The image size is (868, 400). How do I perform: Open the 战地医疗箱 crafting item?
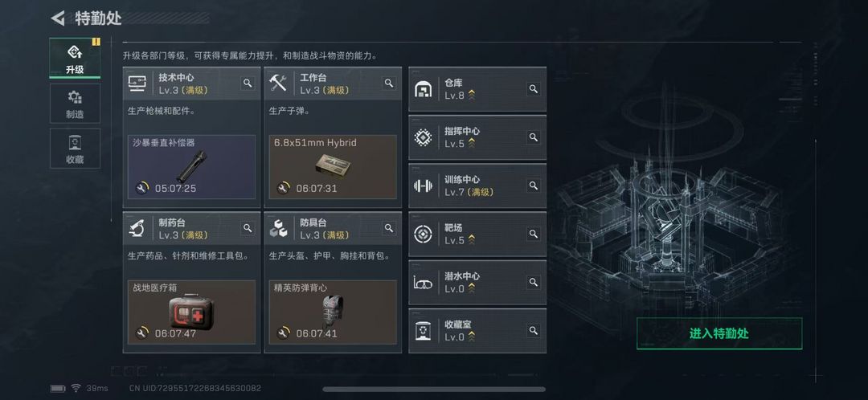coord(191,312)
